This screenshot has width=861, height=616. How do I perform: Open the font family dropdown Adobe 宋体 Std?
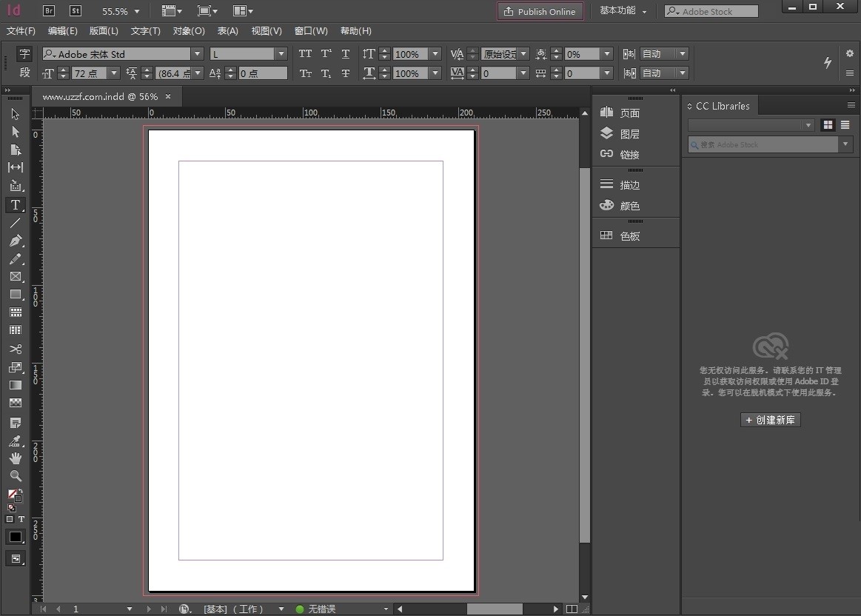click(196, 53)
